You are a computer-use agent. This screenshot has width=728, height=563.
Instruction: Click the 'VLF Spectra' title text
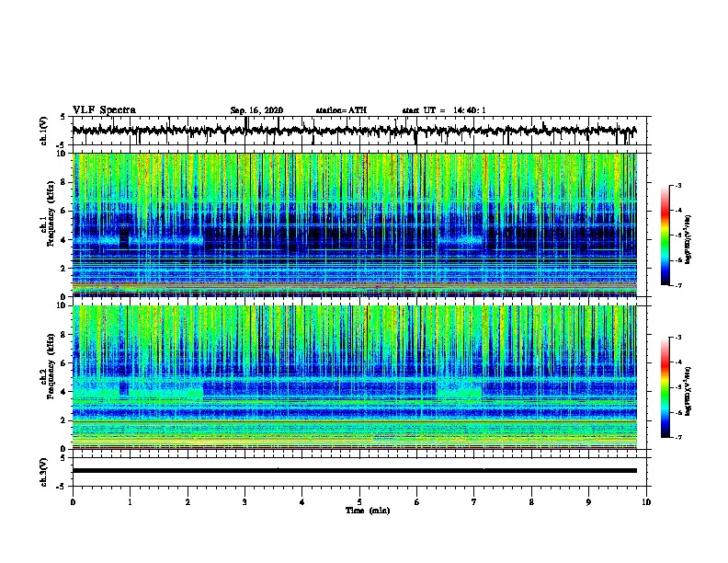[x=105, y=110]
